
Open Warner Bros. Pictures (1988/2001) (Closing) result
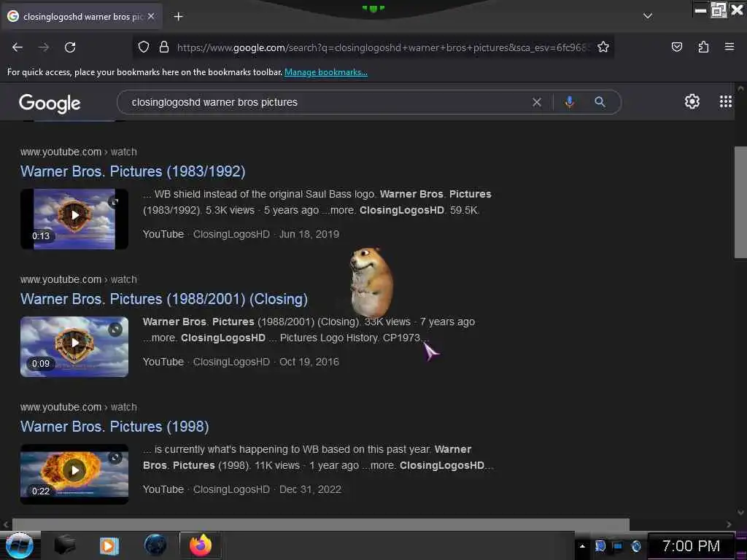click(x=164, y=299)
